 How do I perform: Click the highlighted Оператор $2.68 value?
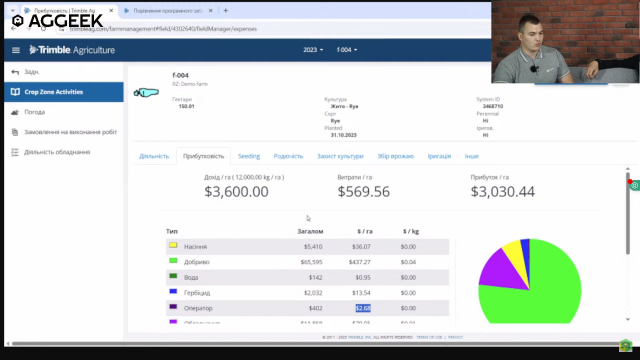pos(363,308)
